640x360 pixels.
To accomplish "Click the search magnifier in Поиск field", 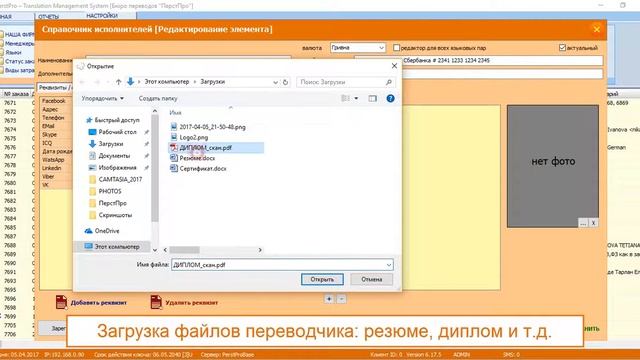I will coord(389,82).
